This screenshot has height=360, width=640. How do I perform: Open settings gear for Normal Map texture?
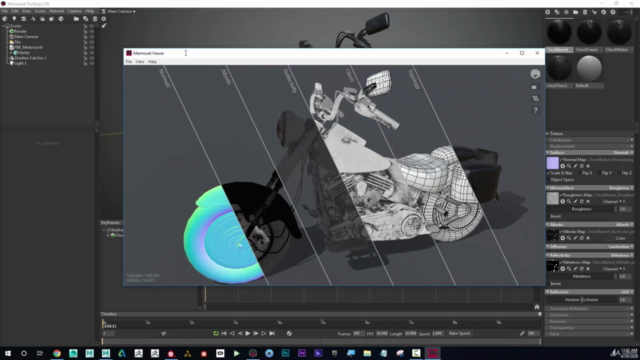pos(562,166)
